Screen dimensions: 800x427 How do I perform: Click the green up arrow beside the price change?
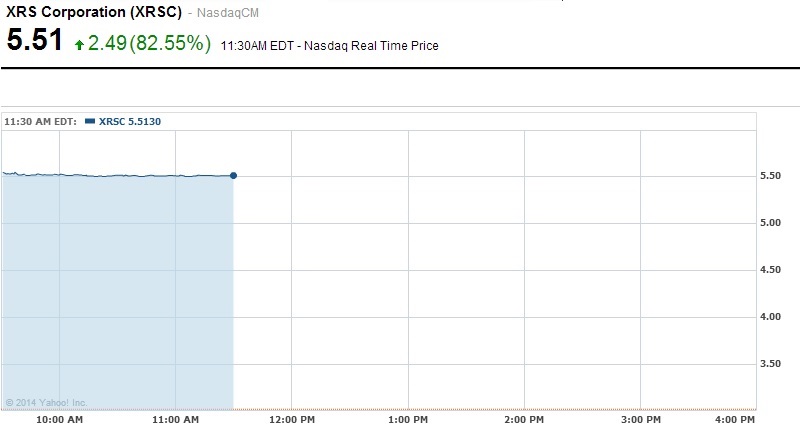coord(79,45)
